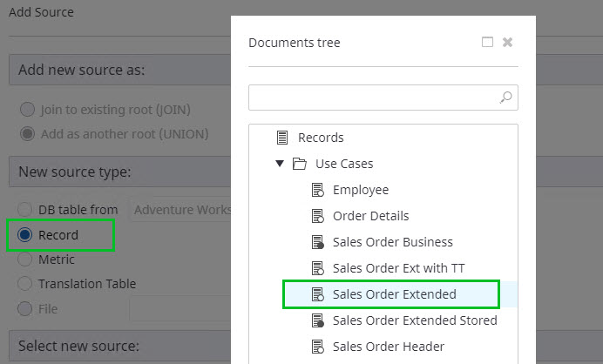This screenshot has height=364, width=603.
Task: Click the Records root document icon
Action: pos(281,138)
